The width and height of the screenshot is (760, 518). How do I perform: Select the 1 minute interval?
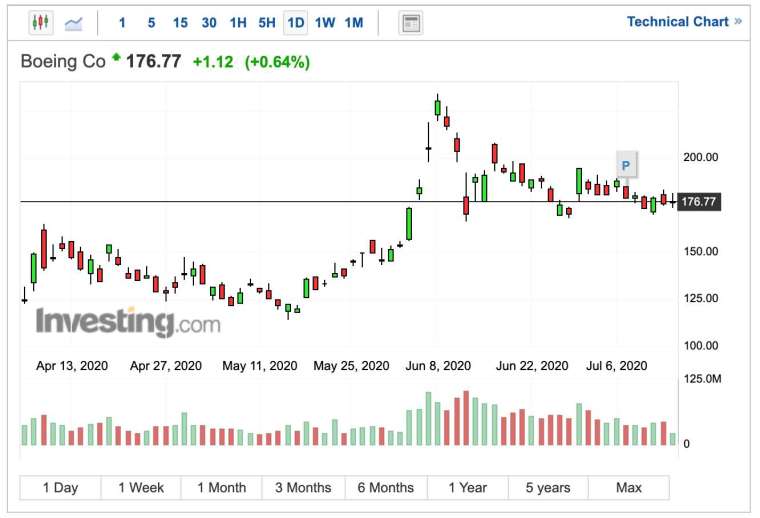[122, 23]
